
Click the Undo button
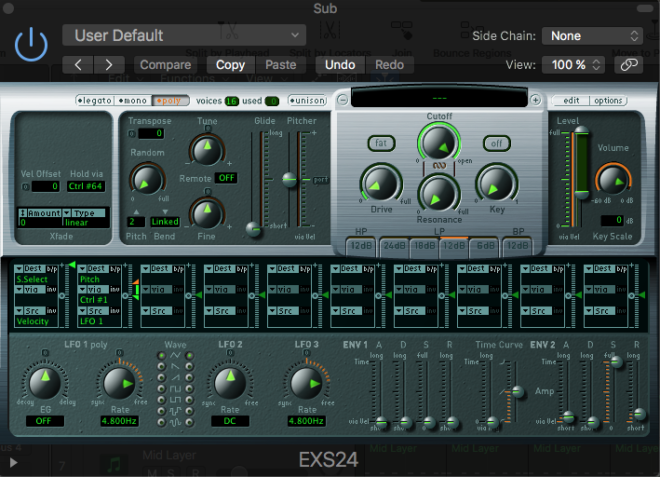340,65
